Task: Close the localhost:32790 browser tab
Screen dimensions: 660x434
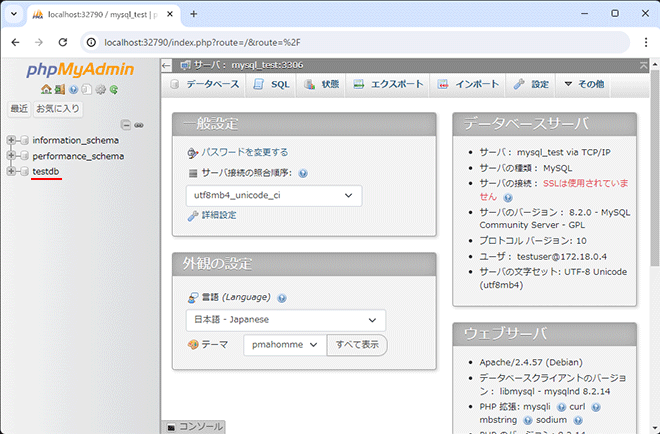Action: (x=170, y=14)
